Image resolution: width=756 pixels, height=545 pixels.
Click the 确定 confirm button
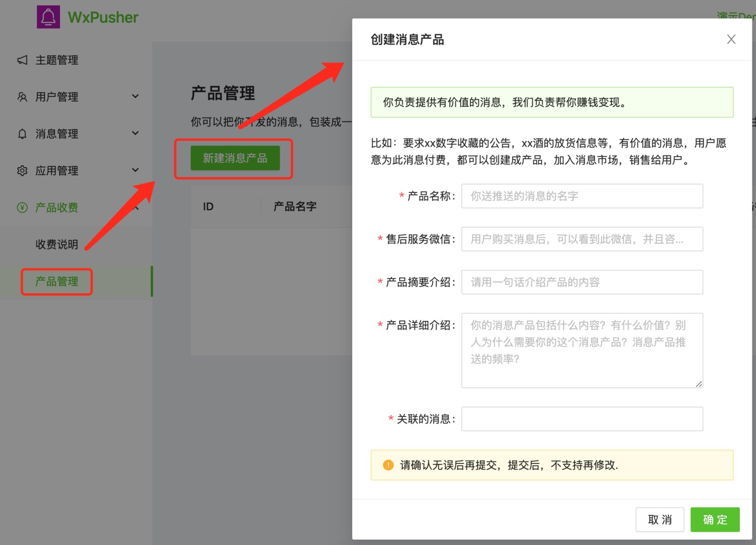tap(715, 519)
